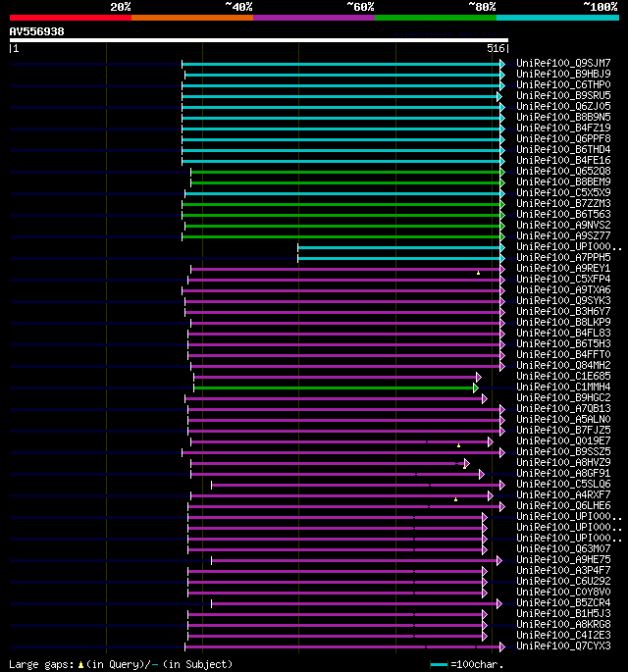
Task: Click the red 20% identity legend segment
Action: coord(71,18)
